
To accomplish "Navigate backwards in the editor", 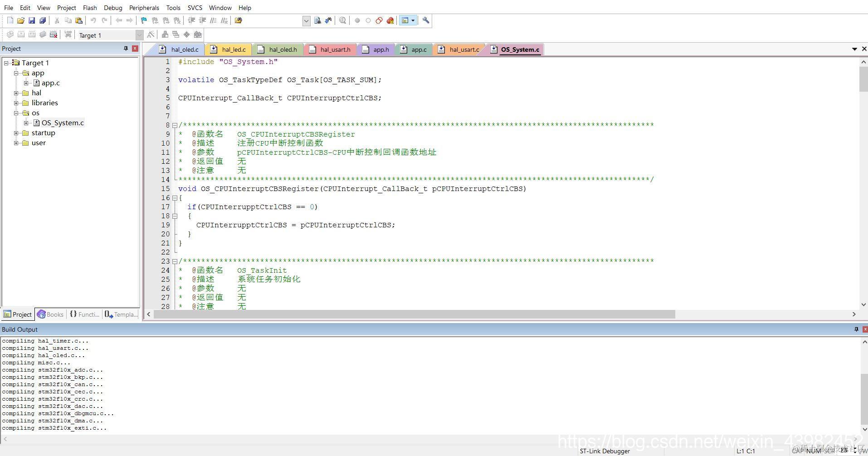I will [x=119, y=20].
